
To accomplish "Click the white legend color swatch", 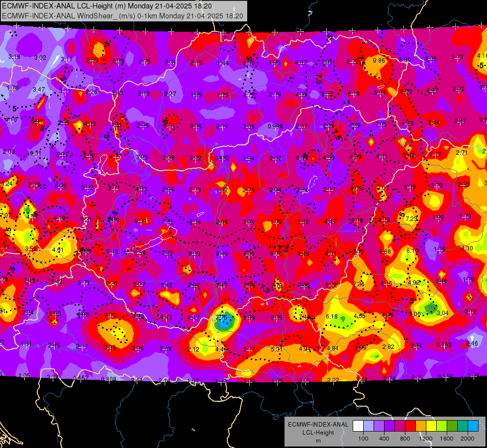I will tap(358, 426).
